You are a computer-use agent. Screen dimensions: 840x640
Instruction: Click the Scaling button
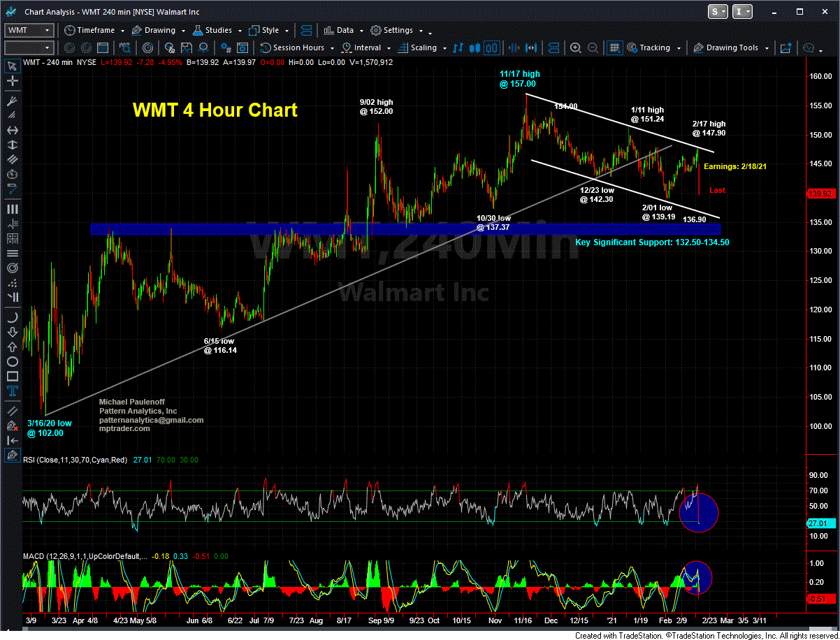pyautogui.click(x=417, y=48)
